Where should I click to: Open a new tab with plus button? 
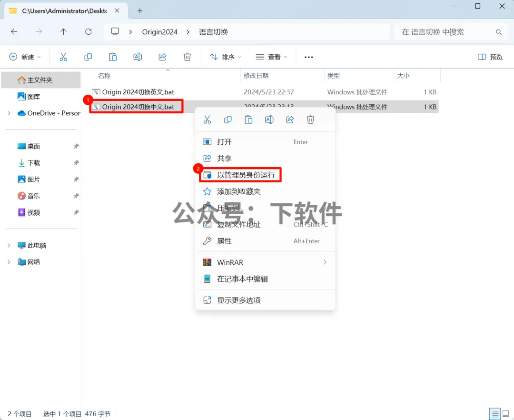click(x=140, y=11)
